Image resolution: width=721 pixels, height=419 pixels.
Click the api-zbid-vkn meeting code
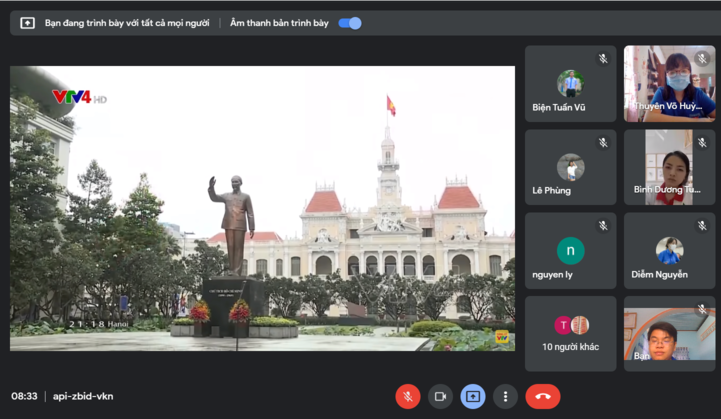pyautogui.click(x=84, y=396)
